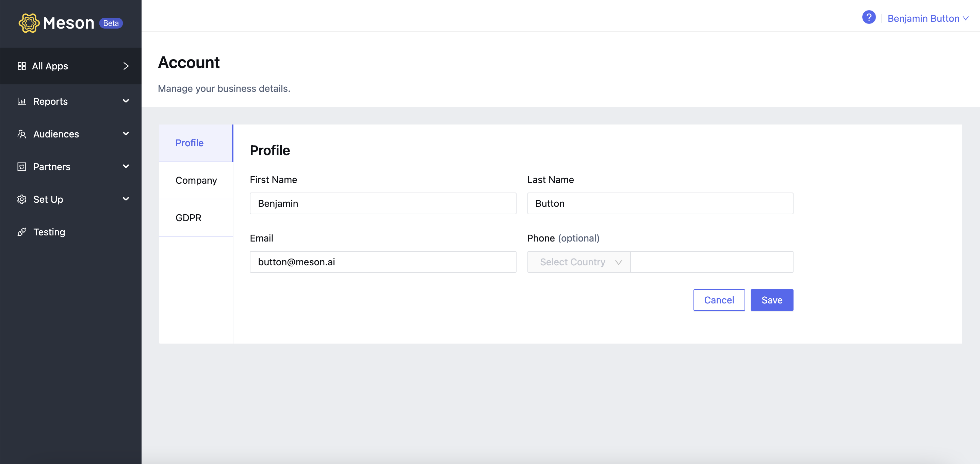Focus the Last Name field

coord(660,203)
